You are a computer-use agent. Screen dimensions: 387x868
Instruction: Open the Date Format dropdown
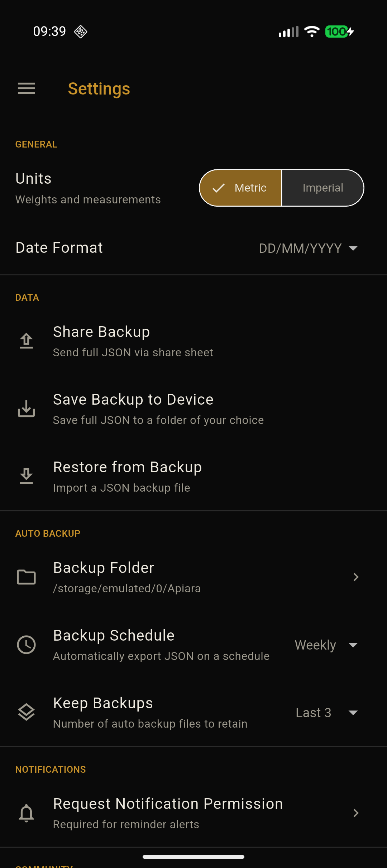click(x=308, y=248)
